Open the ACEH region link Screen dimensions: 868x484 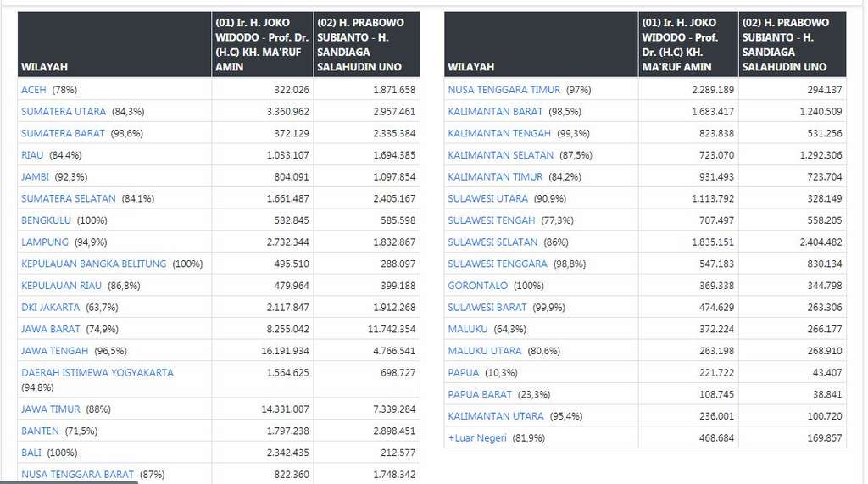(34, 90)
